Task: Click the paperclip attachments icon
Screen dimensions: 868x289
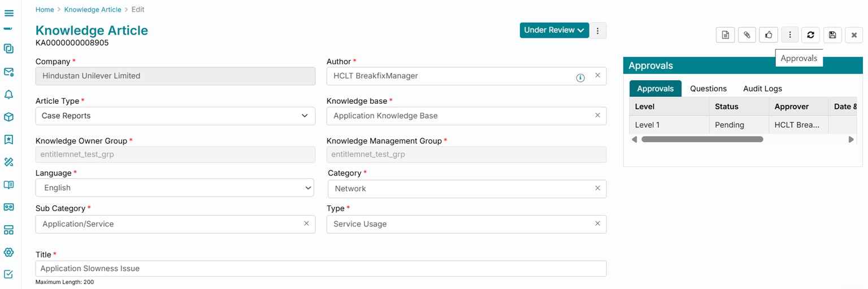Action: pyautogui.click(x=747, y=35)
